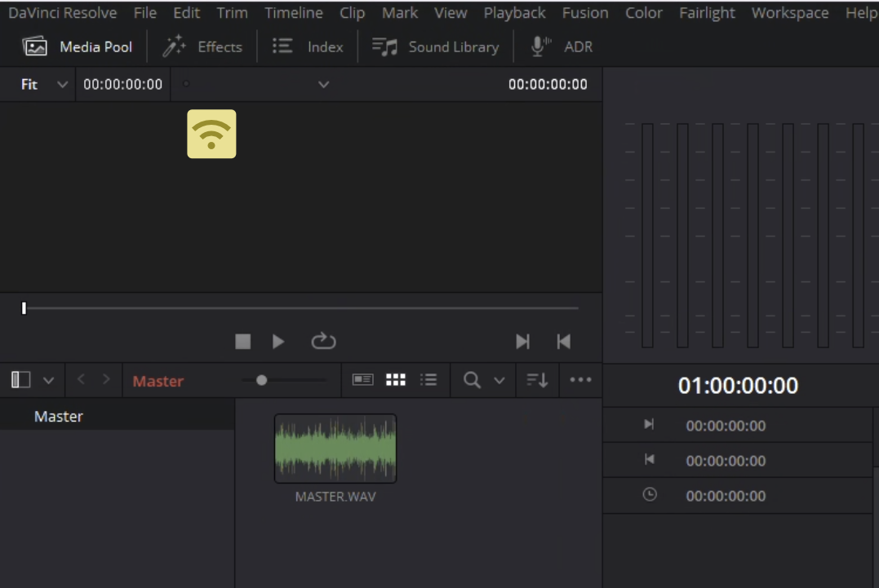
Task: Toggle the Media Pool panel
Action: [78, 47]
